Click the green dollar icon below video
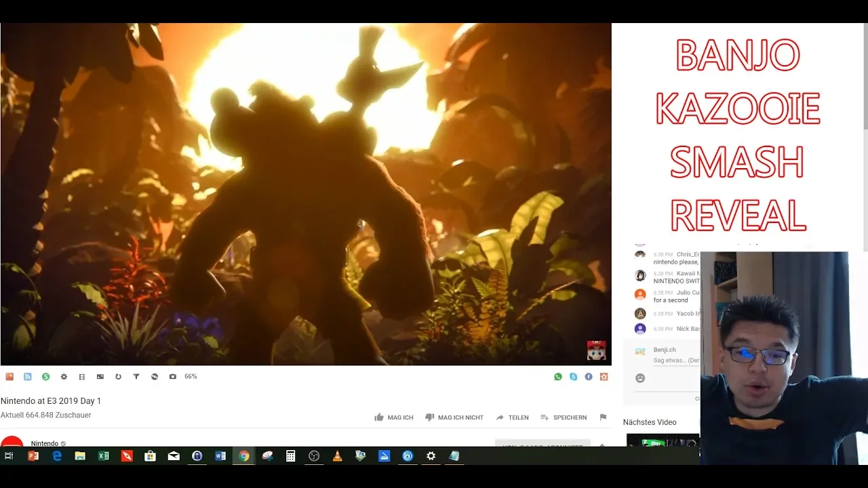The height and width of the screenshot is (488, 868). [x=45, y=376]
